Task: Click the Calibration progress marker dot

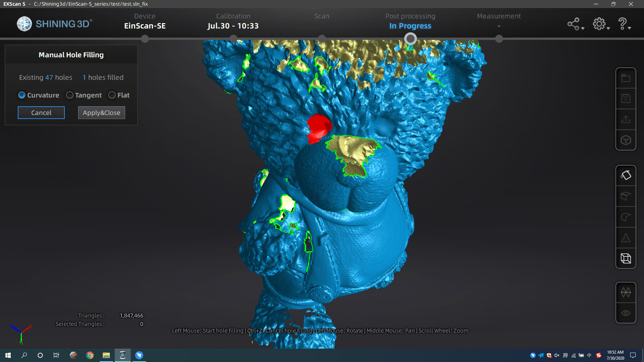Action: click(x=233, y=39)
